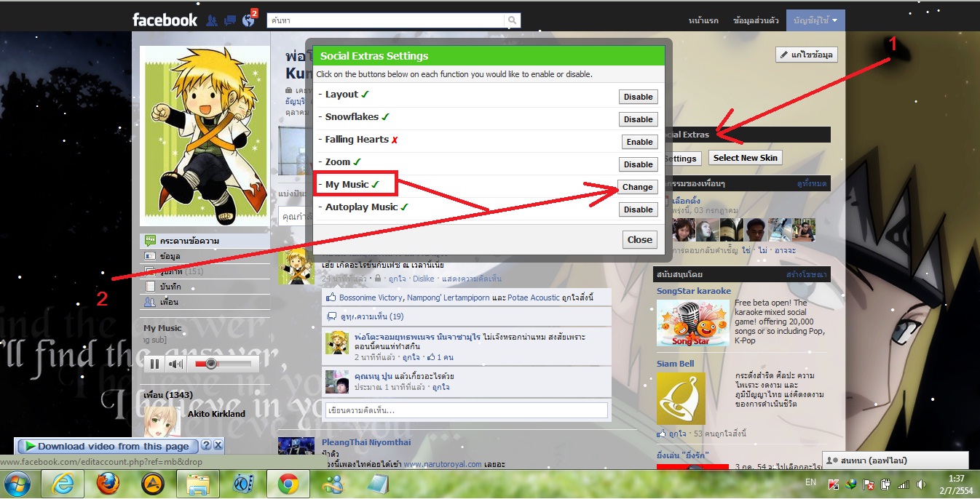Open Friends tab เพื่อน in sidebar
Image resolution: width=980 pixels, height=499 pixels.
205,302
